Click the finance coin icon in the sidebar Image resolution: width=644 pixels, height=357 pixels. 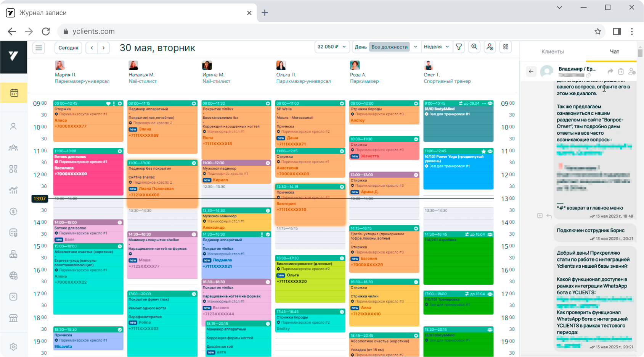coord(13,212)
